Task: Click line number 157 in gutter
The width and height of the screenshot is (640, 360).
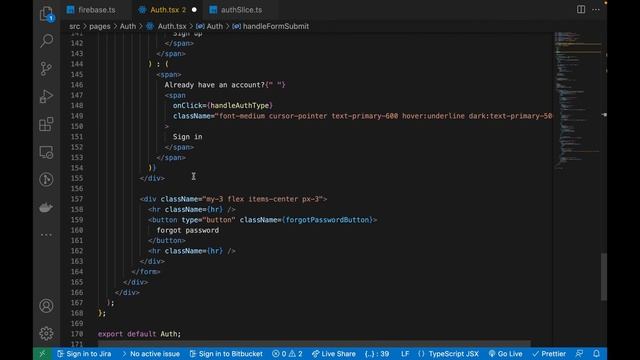Action: [x=77, y=199]
